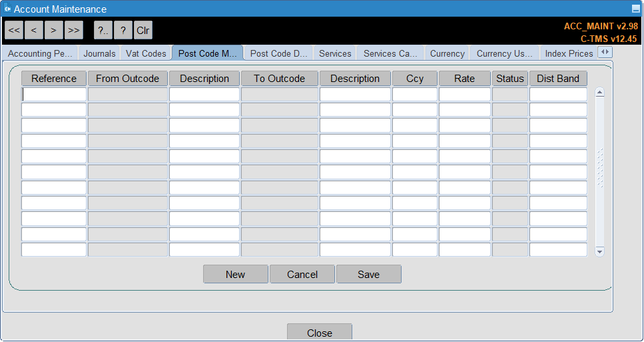The width and height of the screenshot is (644, 342).
Task: Click the Close button at bottom
Action: [320, 333]
